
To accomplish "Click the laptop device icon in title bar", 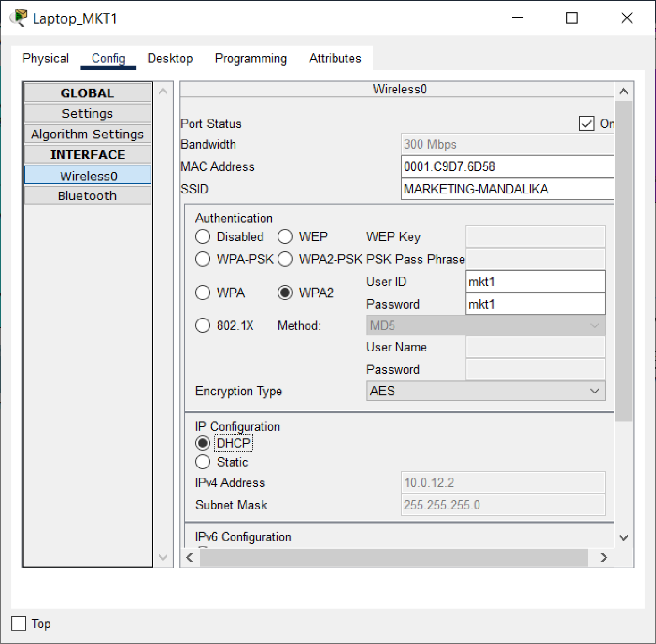I will [18, 17].
